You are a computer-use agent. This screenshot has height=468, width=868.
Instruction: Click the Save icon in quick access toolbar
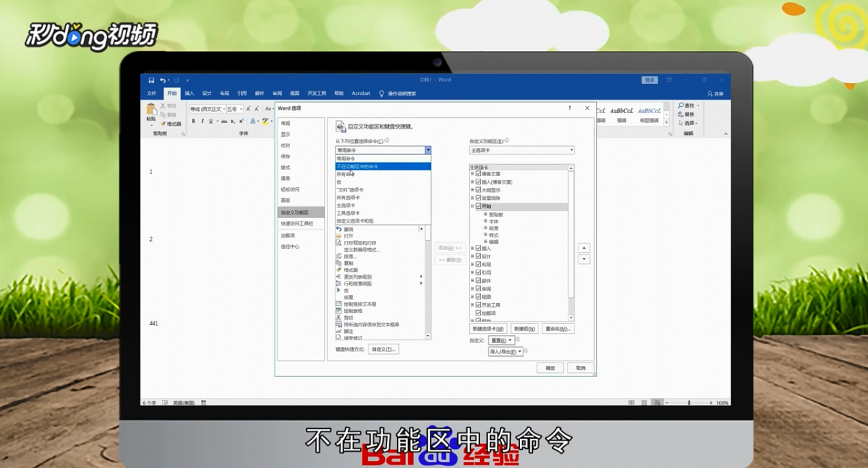[x=151, y=80]
